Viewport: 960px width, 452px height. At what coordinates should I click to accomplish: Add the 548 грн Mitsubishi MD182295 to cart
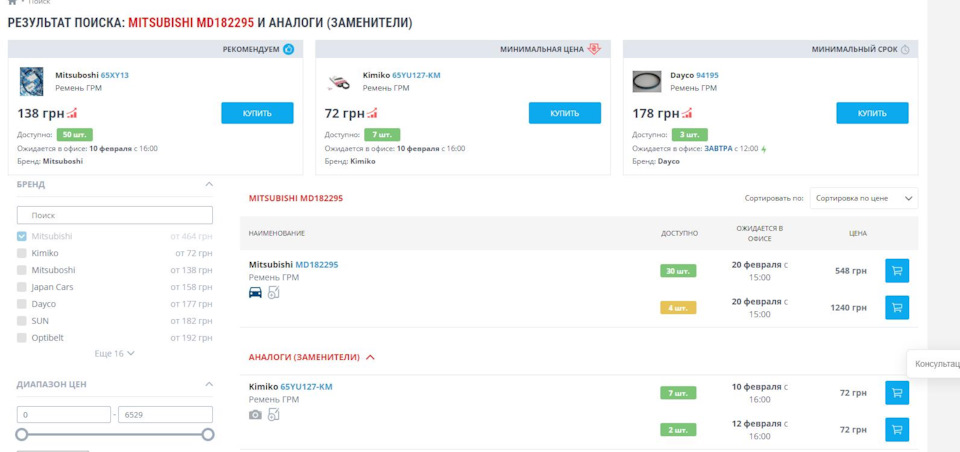tap(897, 271)
